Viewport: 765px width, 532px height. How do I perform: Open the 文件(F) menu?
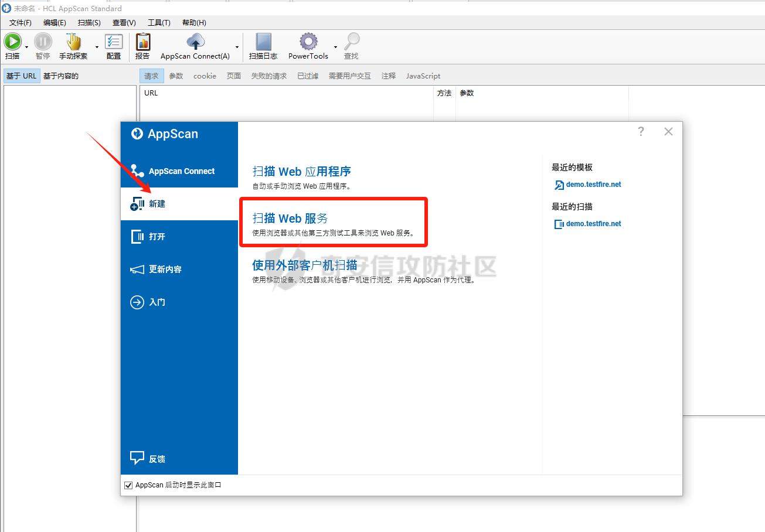pos(21,23)
